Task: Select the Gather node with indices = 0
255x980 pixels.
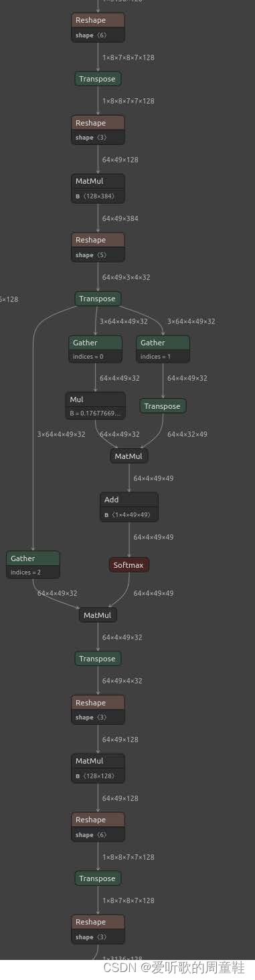Action: tap(96, 349)
